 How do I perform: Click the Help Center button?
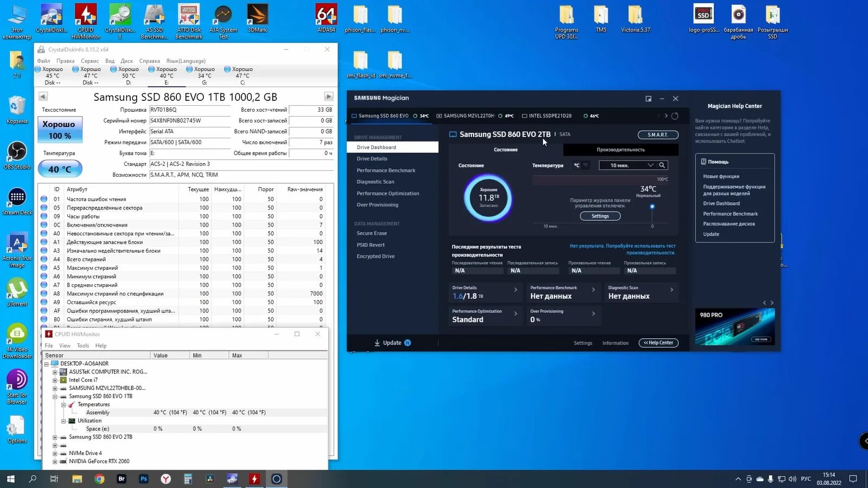(x=658, y=343)
